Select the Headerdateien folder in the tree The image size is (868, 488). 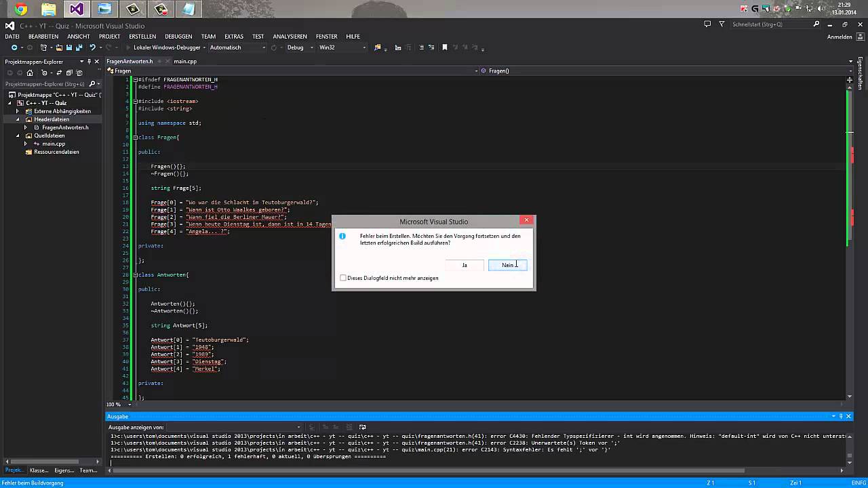tap(52, 119)
